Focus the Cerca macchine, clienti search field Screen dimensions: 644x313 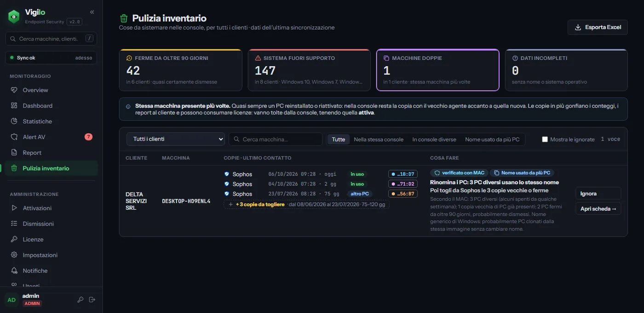coord(51,39)
